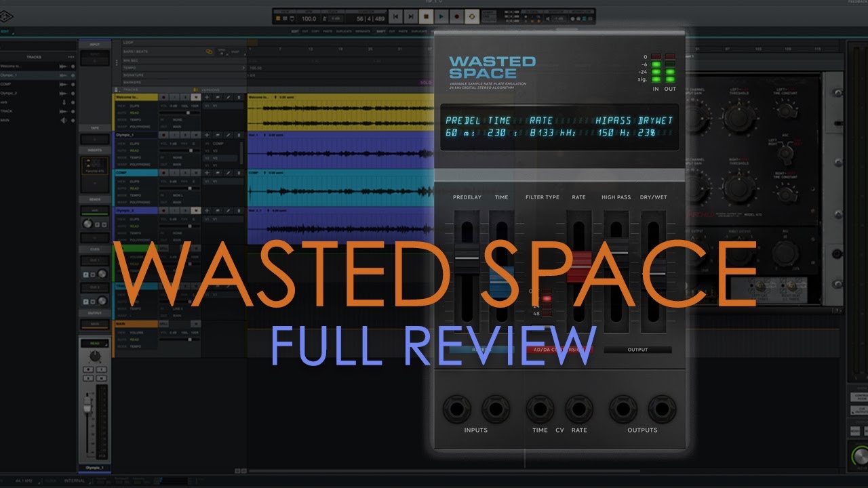Click the yellow Welcome audio clip in the timeline
Image resolution: width=868 pixels, height=488 pixels.
pyautogui.click(x=340, y=112)
